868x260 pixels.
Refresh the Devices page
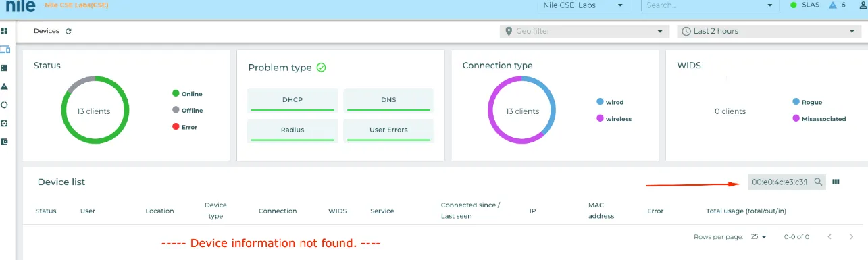tap(68, 31)
